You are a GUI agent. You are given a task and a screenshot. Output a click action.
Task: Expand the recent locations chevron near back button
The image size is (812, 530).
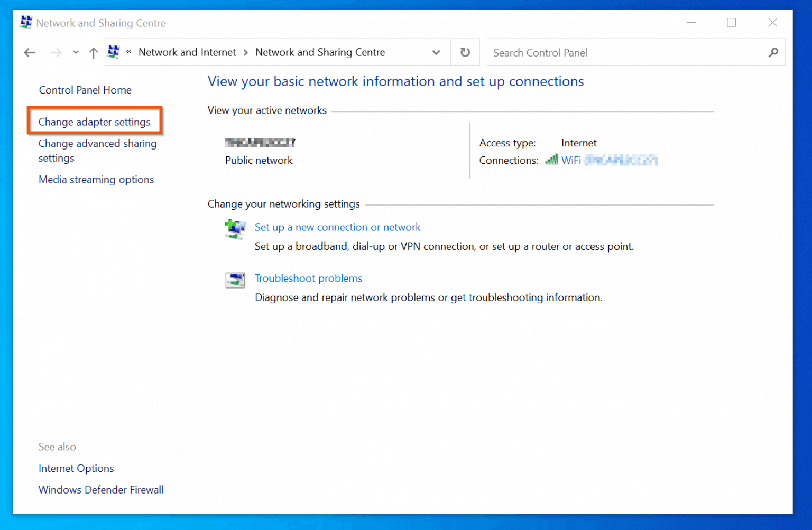75,52
